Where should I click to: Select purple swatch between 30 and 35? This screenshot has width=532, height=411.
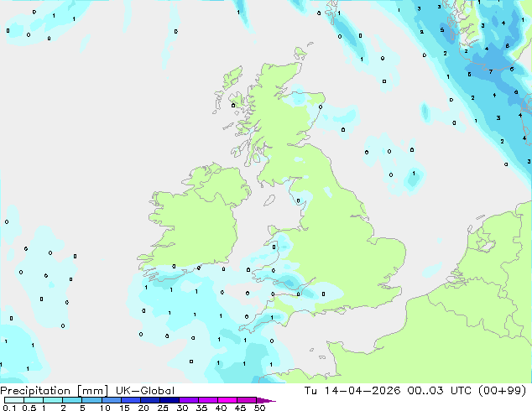189,400
